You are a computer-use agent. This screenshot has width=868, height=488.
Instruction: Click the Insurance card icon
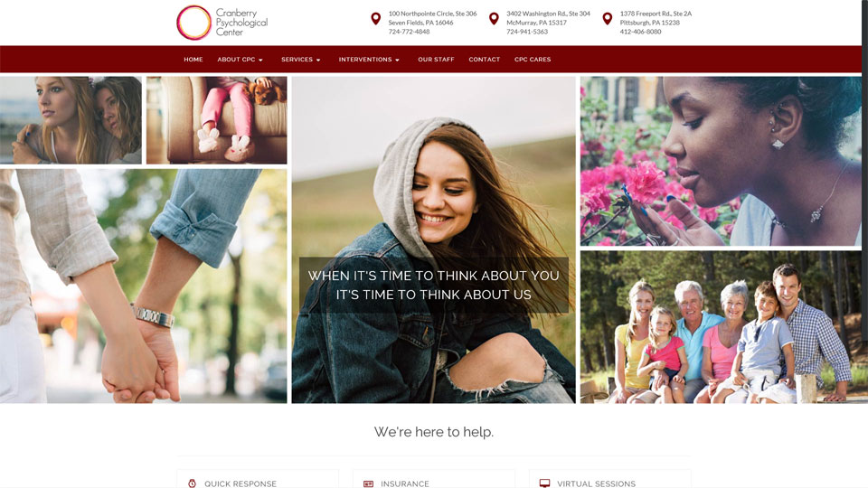coord(368,483)
